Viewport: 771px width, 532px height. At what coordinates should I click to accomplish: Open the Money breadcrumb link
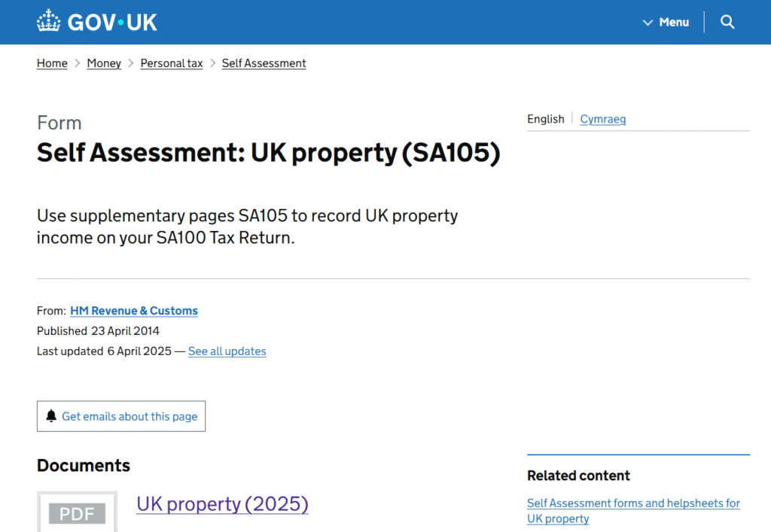[x=104, y=63]
